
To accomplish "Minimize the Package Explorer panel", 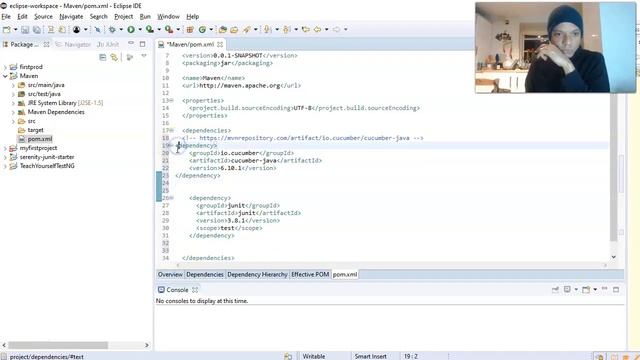I will tap(131, 43).
